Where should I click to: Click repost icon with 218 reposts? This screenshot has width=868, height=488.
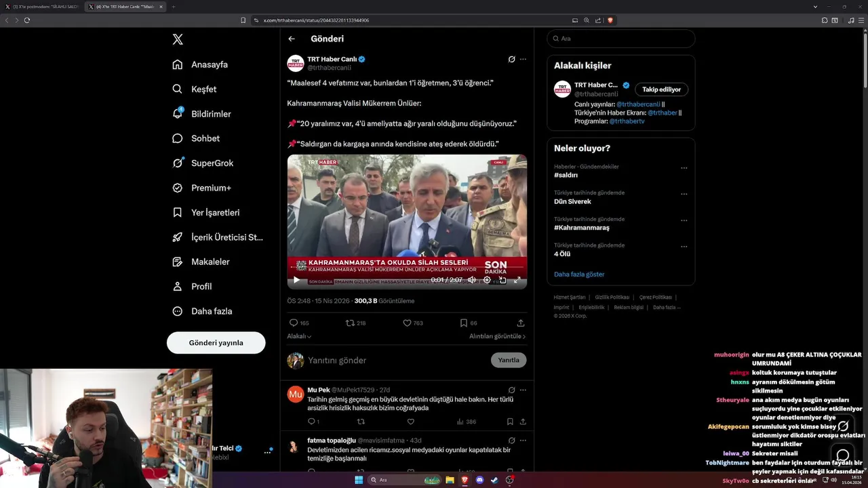click(x=350, y=323)
